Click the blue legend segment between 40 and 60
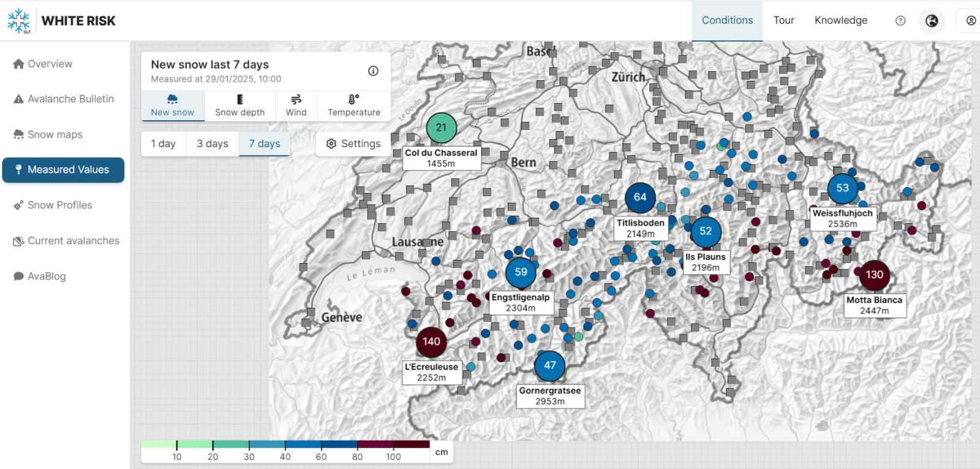Viewport: 980px width, 469px height. pos(303,444)
